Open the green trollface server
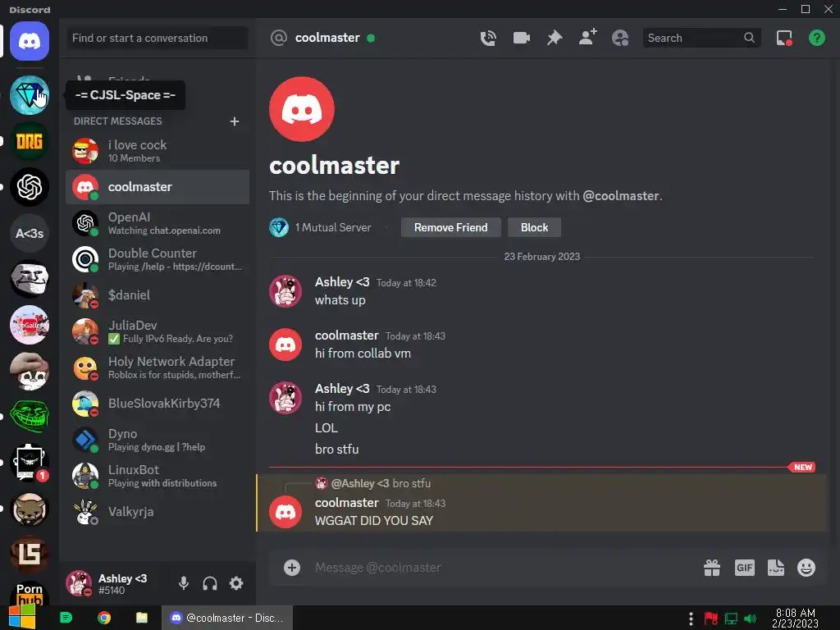Screen dimensions: 840x630 coord(30,417)
